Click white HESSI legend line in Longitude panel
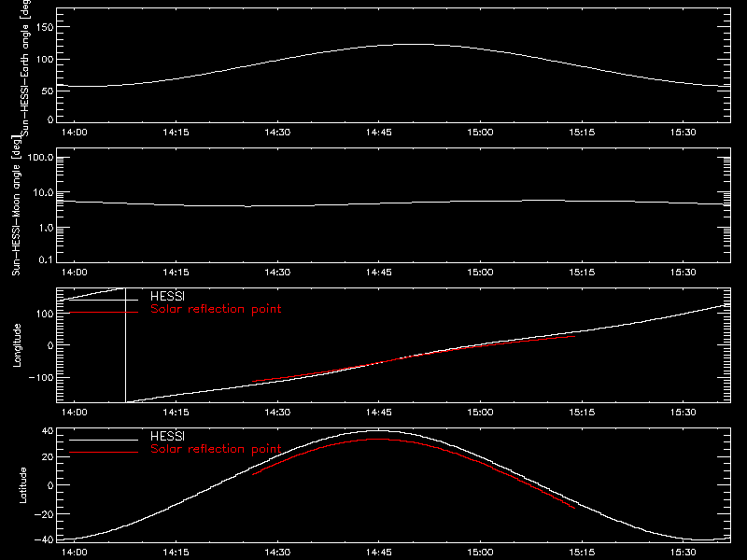Image resolution: width=747 pixels, height=560 pixels. pos(104,300)
